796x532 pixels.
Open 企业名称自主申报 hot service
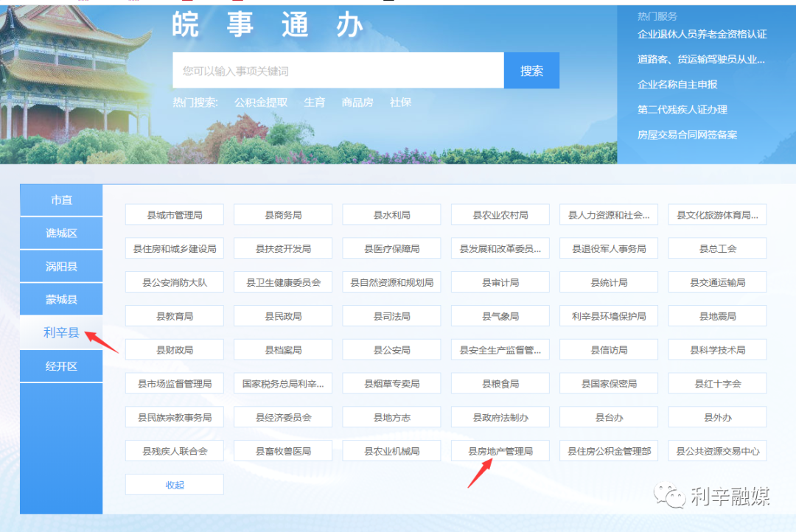tap(677, 85)
